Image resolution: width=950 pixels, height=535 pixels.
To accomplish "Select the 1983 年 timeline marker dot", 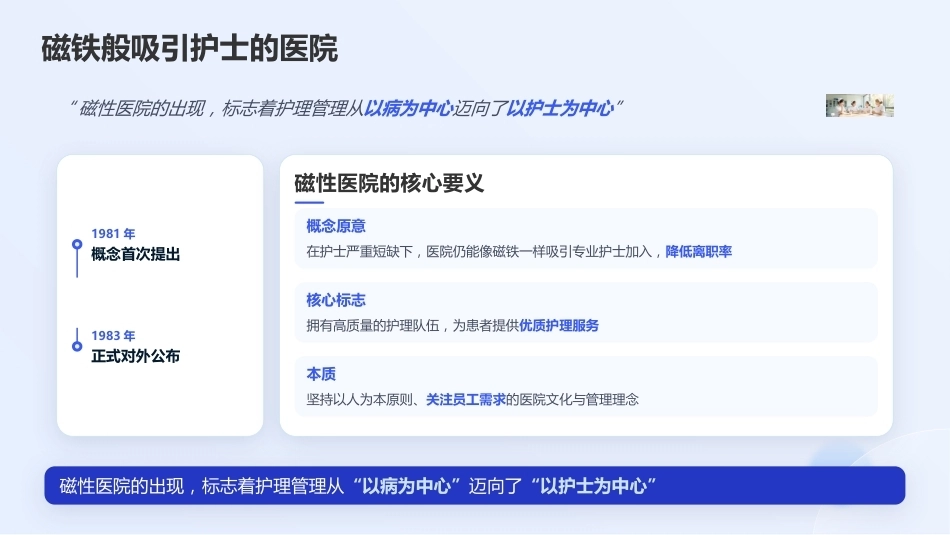I will pyautogui.click(x=77, y=346).
